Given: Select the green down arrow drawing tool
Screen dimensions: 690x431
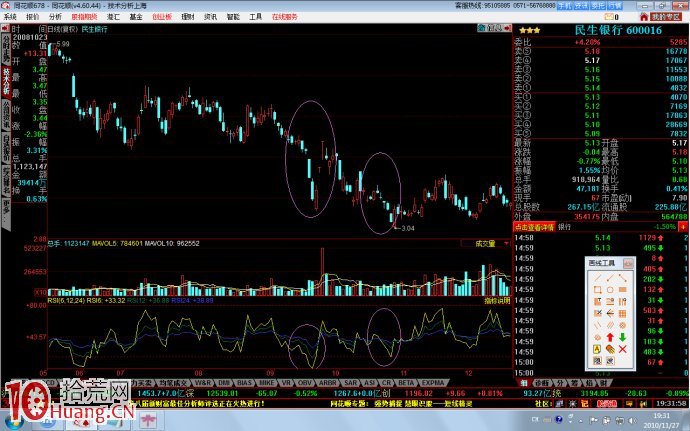Looking at the screenshot, I should [x=623, y=336].
